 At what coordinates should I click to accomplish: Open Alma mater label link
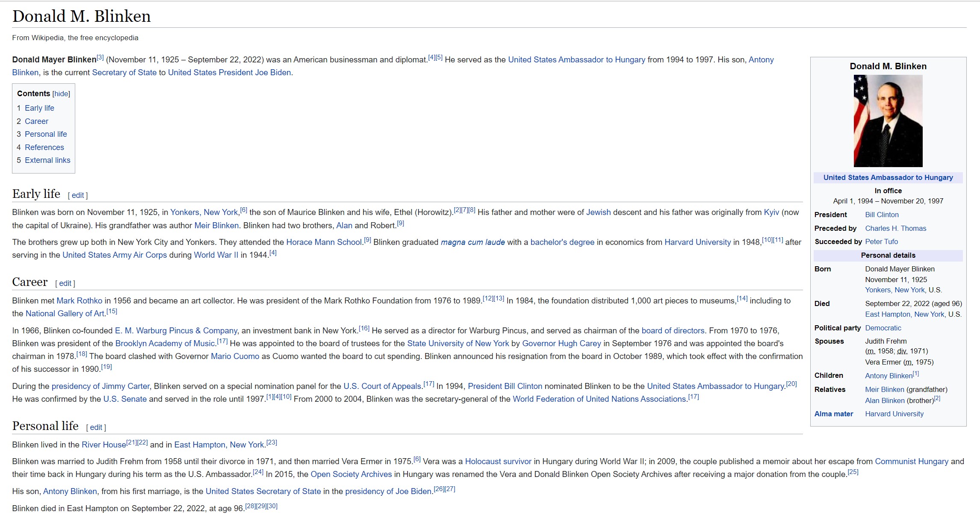click(x=833, y=414)
